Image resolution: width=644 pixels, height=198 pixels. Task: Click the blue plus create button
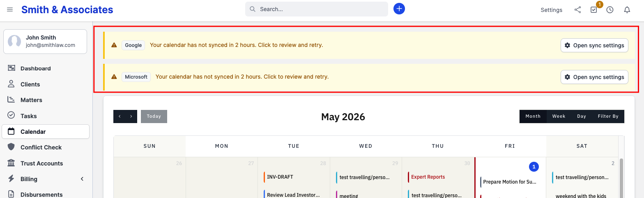point(399,9)
